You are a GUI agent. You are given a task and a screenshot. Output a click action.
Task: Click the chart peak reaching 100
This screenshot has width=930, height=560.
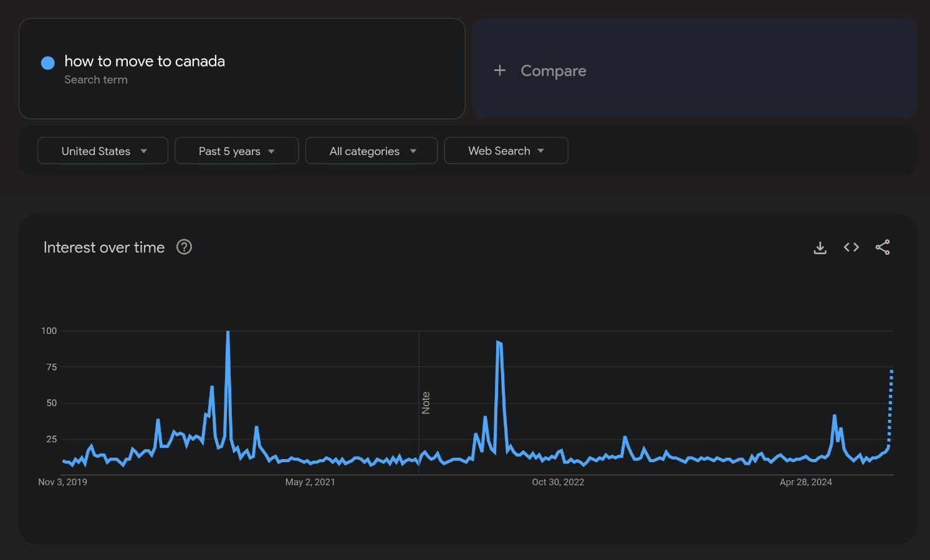pos(228,333)
